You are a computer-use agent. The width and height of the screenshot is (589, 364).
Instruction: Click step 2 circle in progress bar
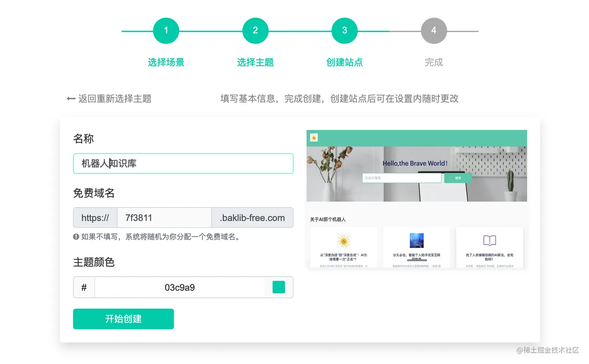tap(255, 31)
